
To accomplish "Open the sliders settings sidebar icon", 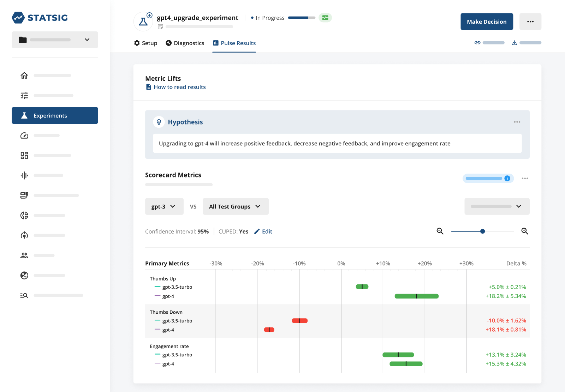I will 24,95.
